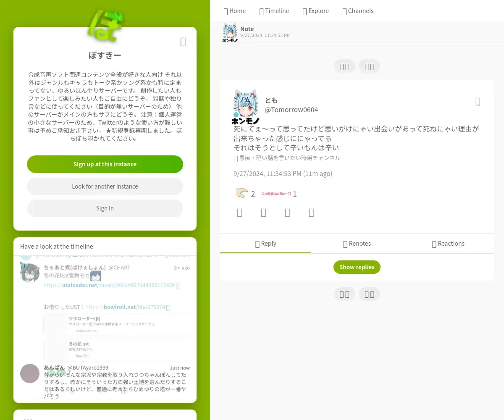
Task: Click the Channels icon in the top navigation
Action: 344,11
